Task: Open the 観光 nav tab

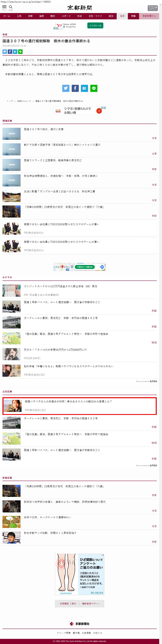Action: [53, 16]
